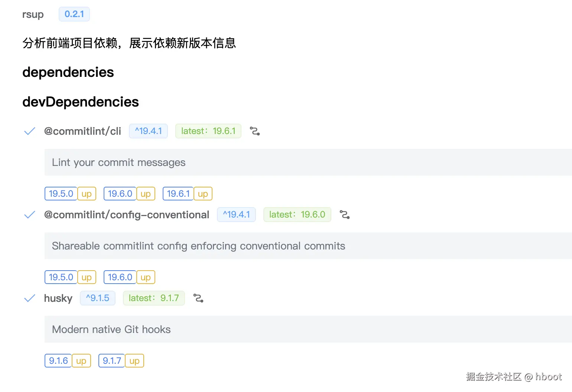Viewport: 572px width, 392px height.
Task: Click up for @commitlint/cli version 19.5.0
Action: coord(87,194)
